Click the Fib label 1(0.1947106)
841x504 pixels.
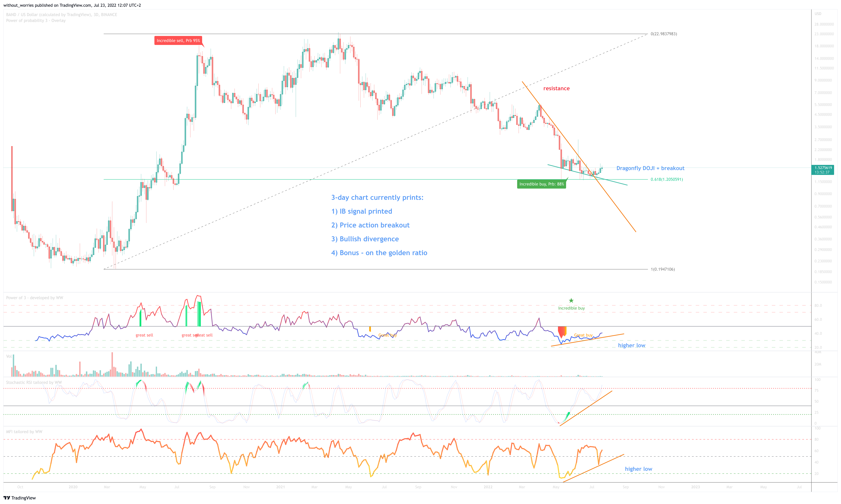click(x=663, y=269)
